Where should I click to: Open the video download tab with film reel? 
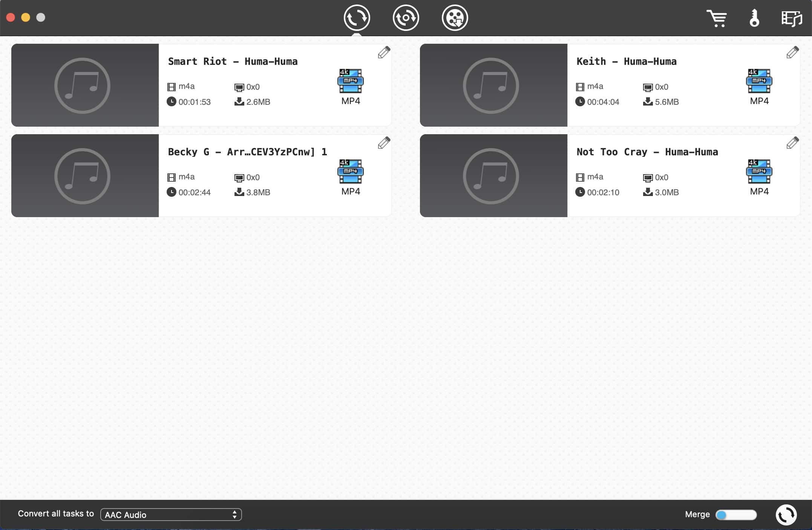pos(455,18)
